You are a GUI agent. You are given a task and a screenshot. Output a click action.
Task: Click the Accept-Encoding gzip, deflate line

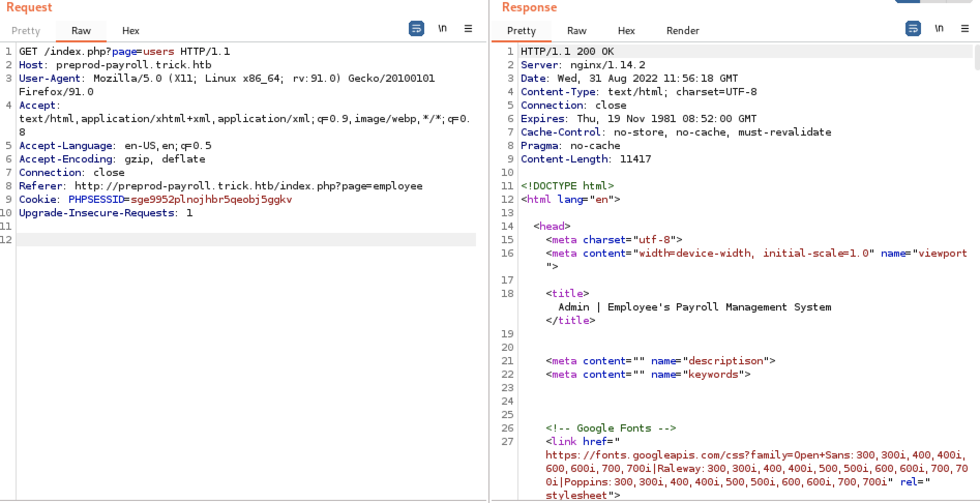(x=112, y=159)
